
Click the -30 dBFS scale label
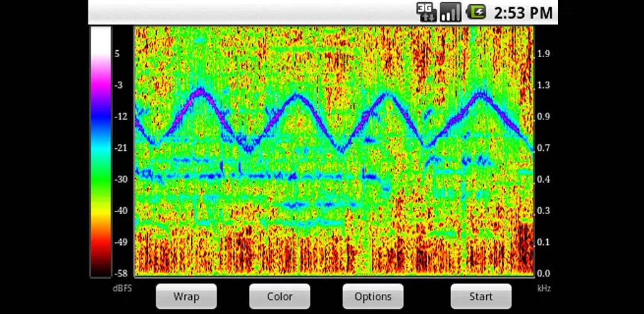(120, 179)
